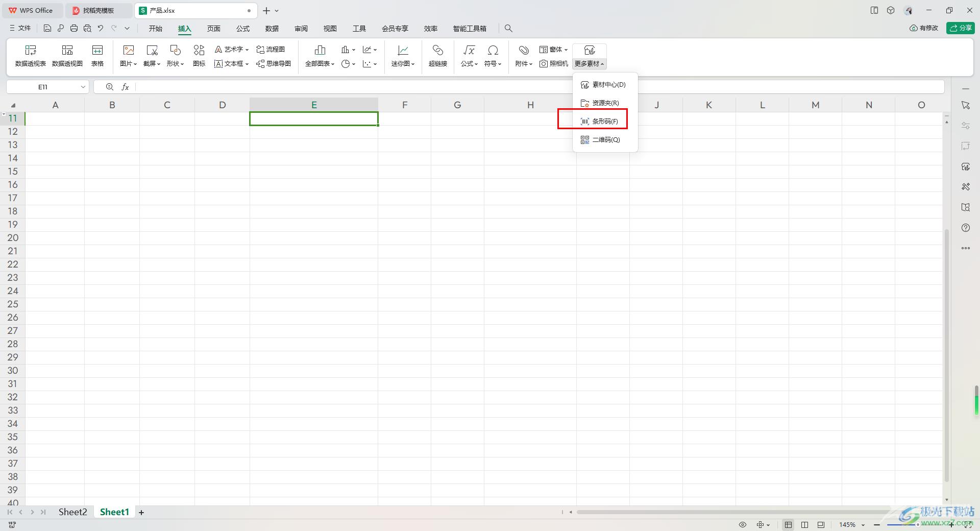Click the column E header
The width and height of the screenshot is (980, 531).
point(314,105)
